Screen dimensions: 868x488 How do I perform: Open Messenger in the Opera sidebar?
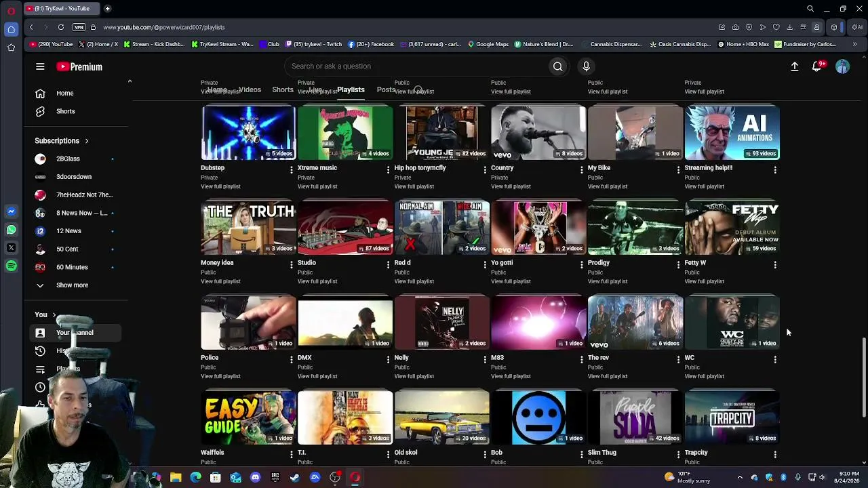coord(12,212)
